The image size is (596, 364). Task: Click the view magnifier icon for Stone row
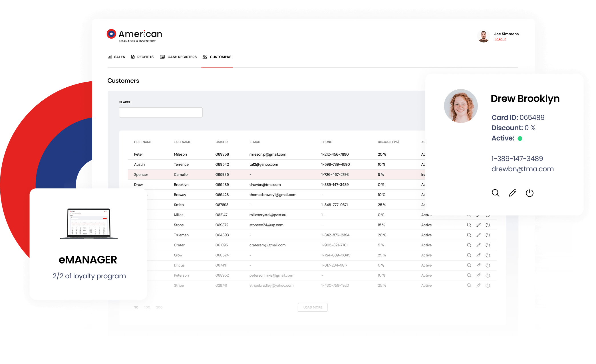[x=469, y=225]
